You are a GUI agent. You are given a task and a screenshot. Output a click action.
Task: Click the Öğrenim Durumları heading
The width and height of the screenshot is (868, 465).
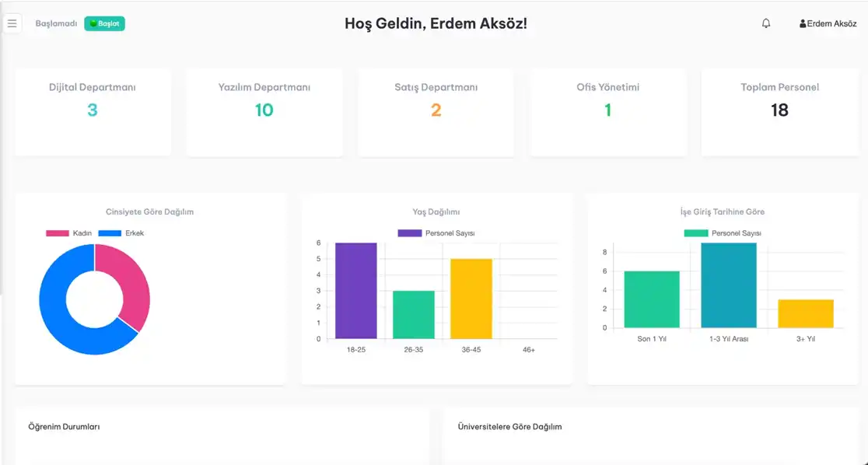click(65, 427)
